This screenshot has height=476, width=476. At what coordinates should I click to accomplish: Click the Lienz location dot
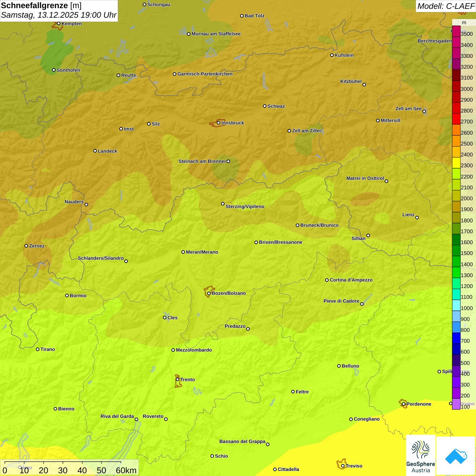coord(417,218)
